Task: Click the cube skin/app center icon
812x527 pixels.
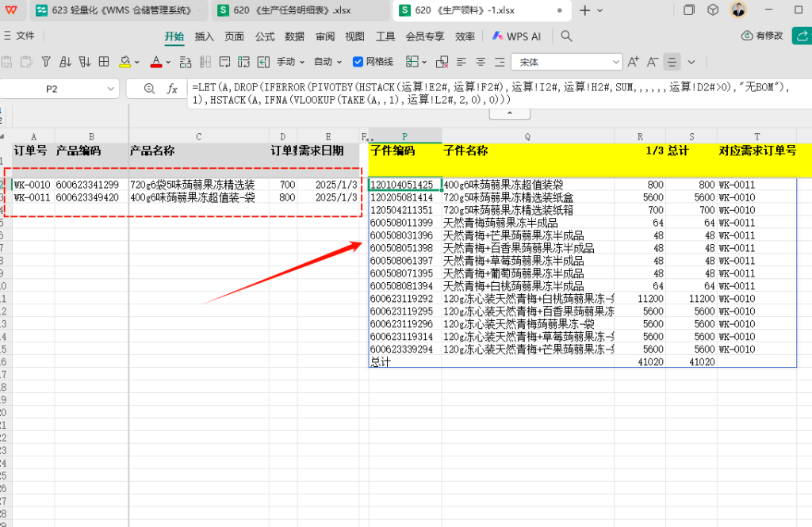Action: 713,10
